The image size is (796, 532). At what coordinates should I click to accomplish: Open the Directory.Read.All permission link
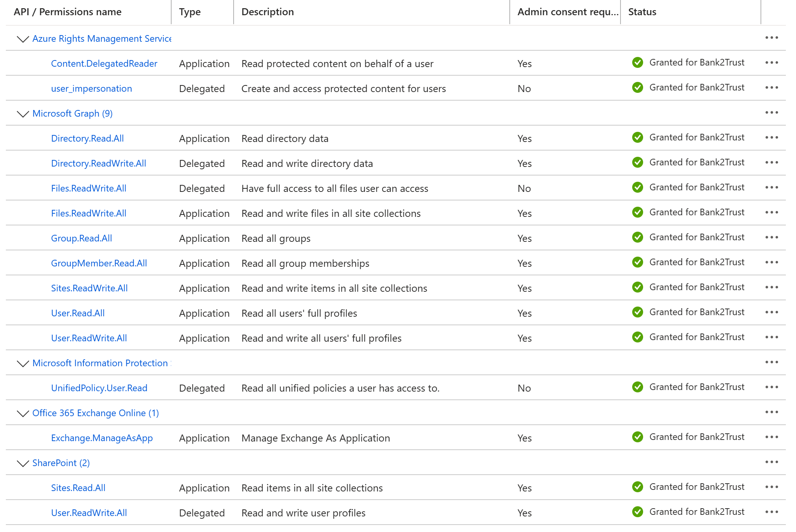click(87, 138)
